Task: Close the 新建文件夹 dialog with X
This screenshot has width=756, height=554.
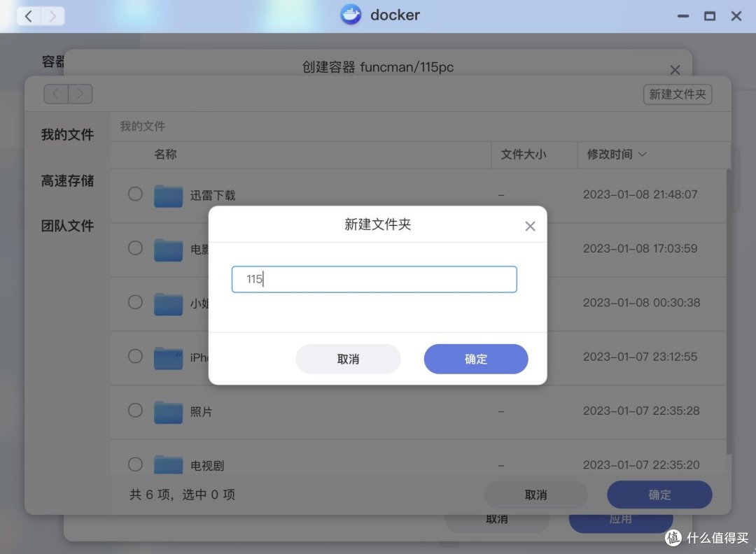Action: [x=530, y=225]
